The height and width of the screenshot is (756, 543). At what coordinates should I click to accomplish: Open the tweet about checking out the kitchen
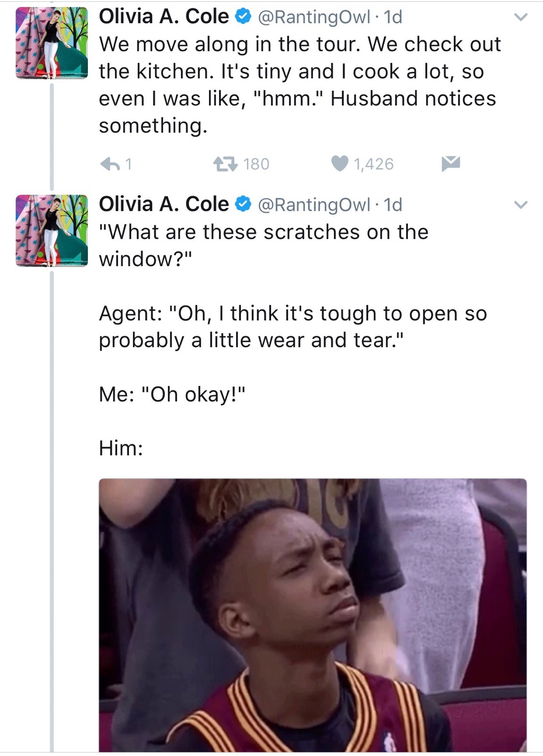(x=300, y=85)
